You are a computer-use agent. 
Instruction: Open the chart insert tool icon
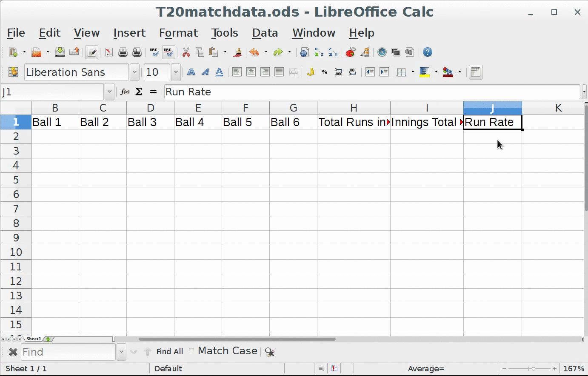350,52
